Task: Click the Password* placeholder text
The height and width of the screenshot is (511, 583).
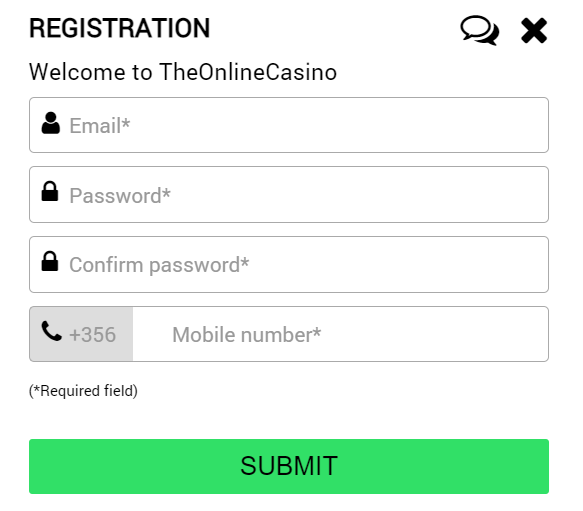Action: click(x=120, y=195)
